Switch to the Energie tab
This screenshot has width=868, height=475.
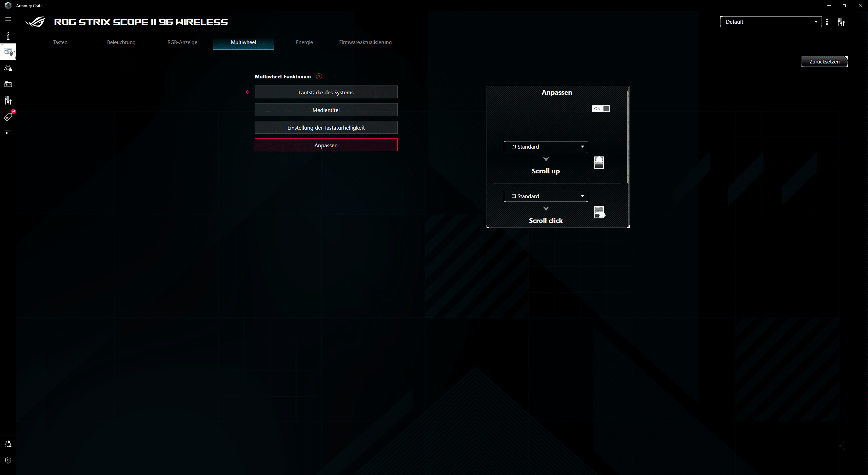coord(304,42)
